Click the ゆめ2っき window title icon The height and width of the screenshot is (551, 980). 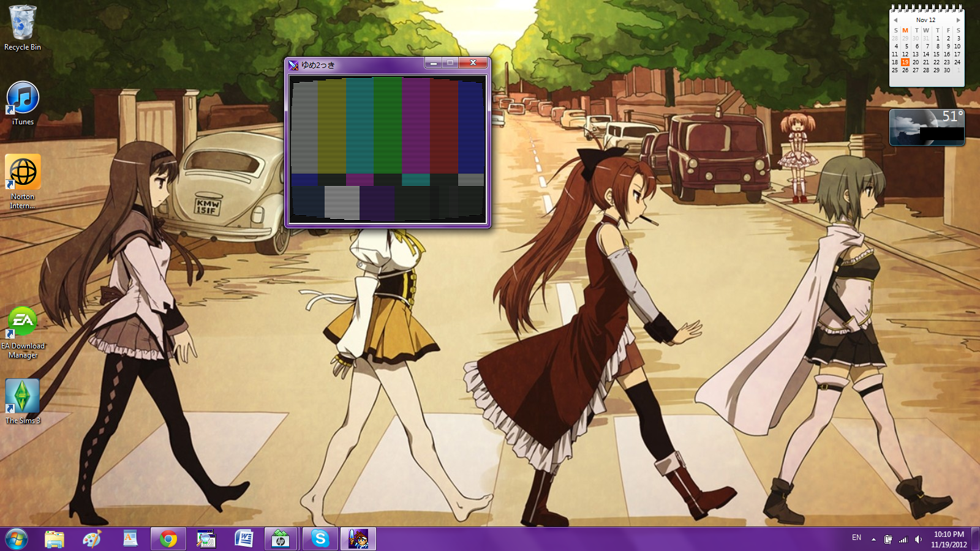293,65
